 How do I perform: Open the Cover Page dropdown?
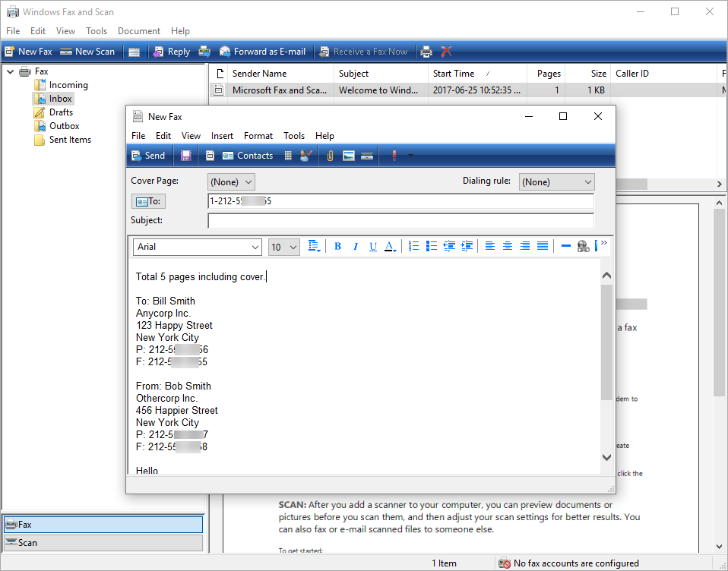coord(231,182)
